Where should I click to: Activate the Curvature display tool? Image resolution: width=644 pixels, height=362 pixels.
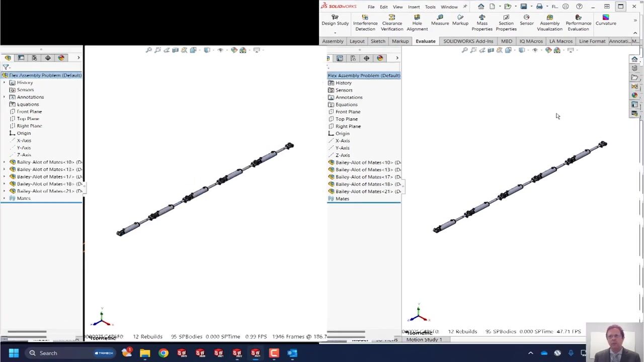tap(606, 20)
